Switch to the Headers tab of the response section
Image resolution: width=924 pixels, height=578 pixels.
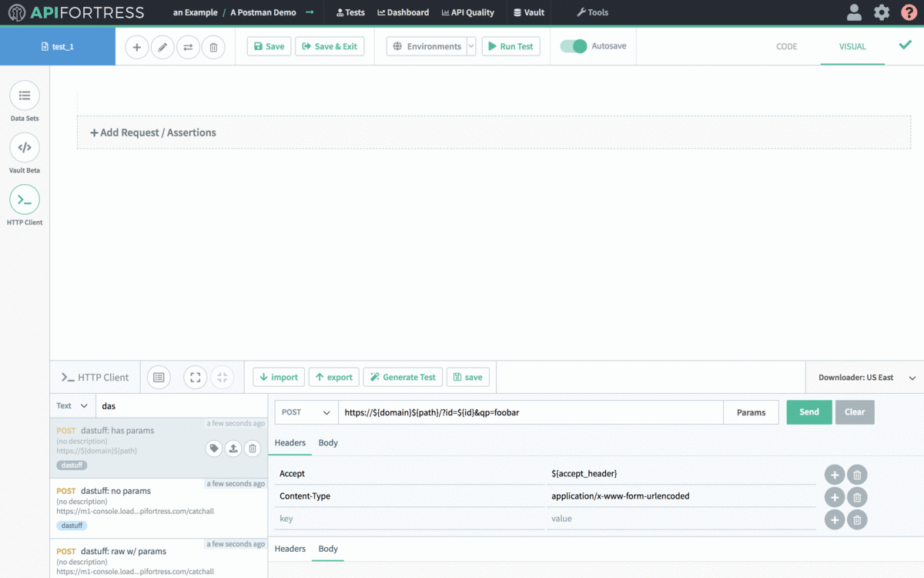tap(290, 549)
